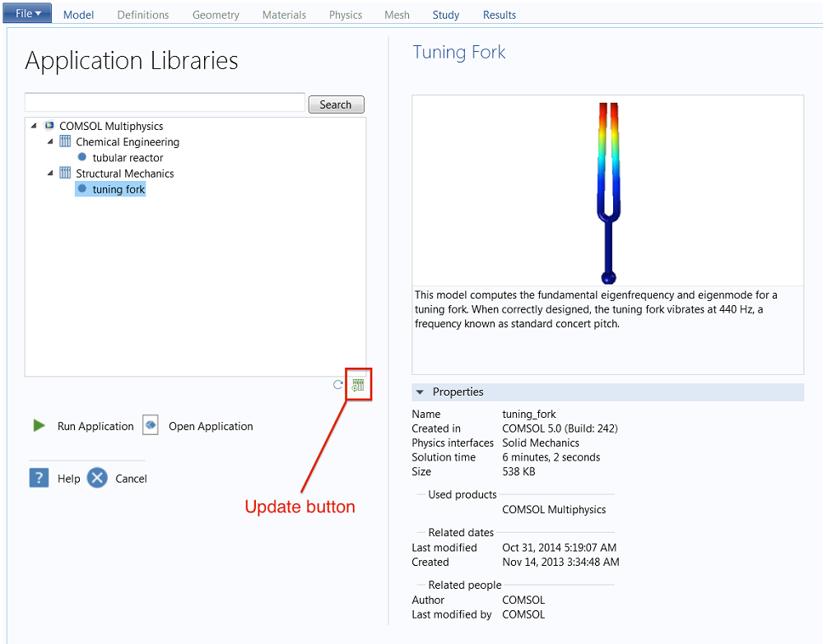
Task: Click the library search text field
Action: coord(165,102)
